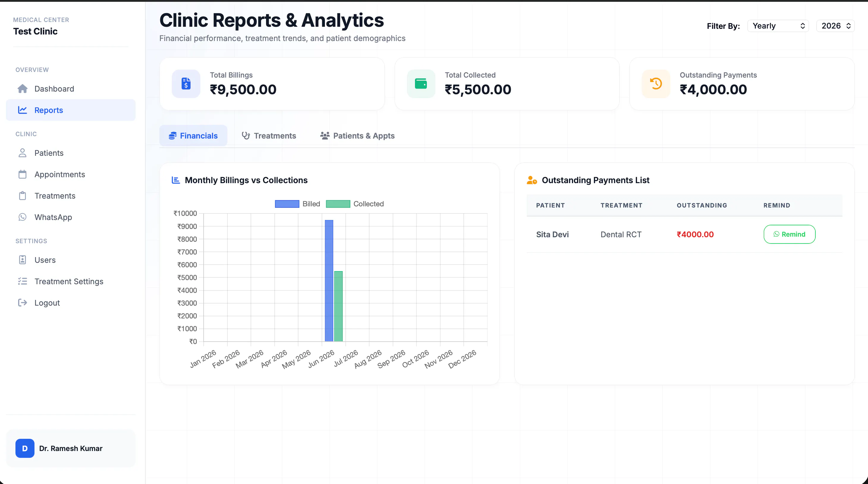Open WhatsApp page in sidebar
Screen dimensions: 868x484
[x=71, y=217]
